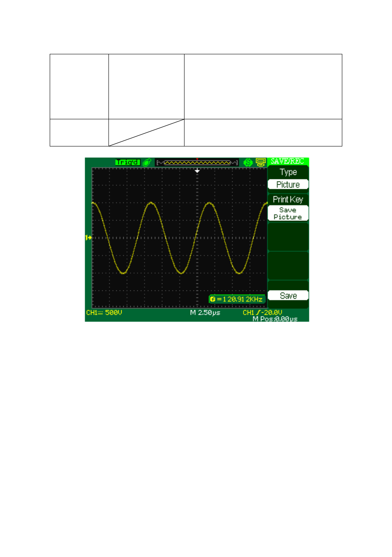Click the M Pos:0.00µs readout
The image size is (392, 557).
(275, 319)
